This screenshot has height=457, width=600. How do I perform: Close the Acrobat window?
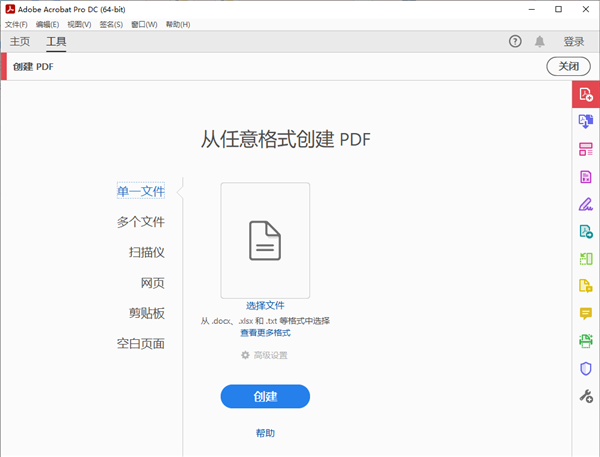tap(585, 9)
